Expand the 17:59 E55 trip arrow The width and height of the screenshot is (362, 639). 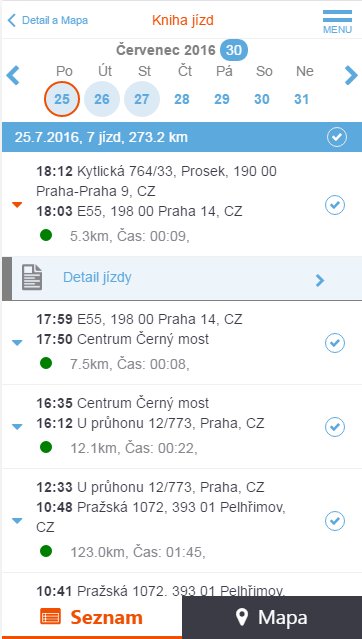[x=17, y=343]
